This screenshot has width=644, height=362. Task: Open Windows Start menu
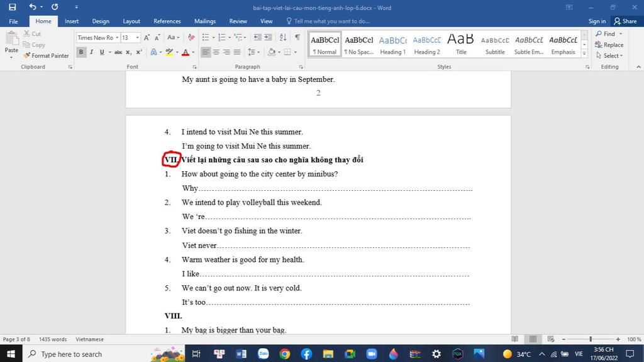click(11, 354)
